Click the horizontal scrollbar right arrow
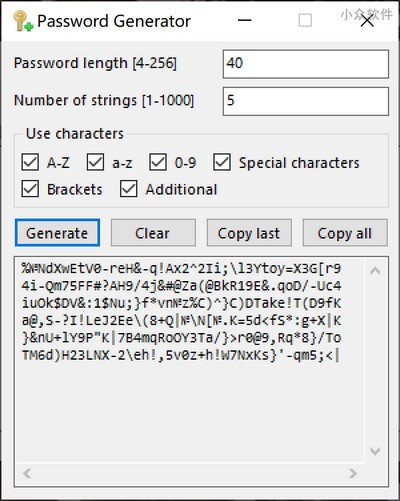This screenshot has height=501, width=400. 352,473
